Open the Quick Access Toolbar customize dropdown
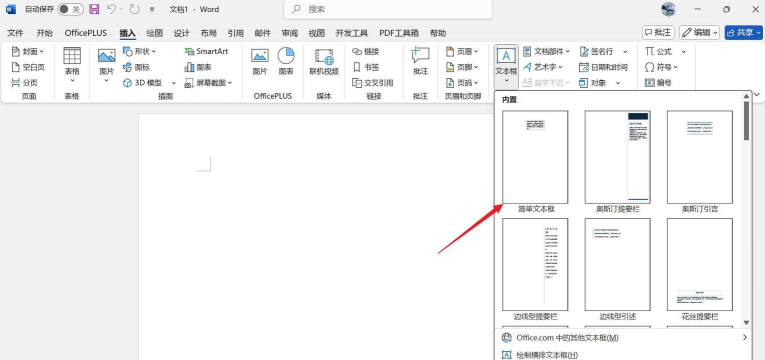Screen dimensions: 765x360 152,9
